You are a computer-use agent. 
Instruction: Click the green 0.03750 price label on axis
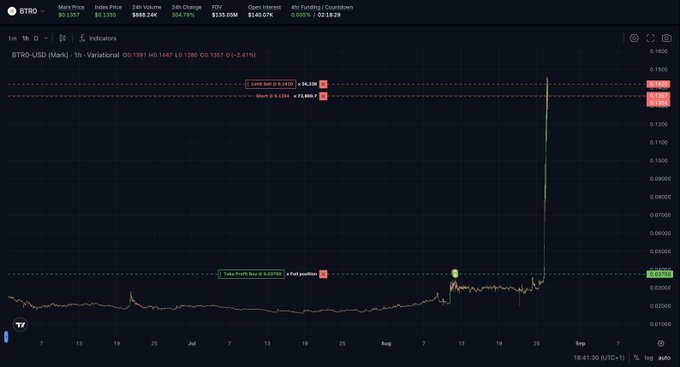tap(660, 274)
